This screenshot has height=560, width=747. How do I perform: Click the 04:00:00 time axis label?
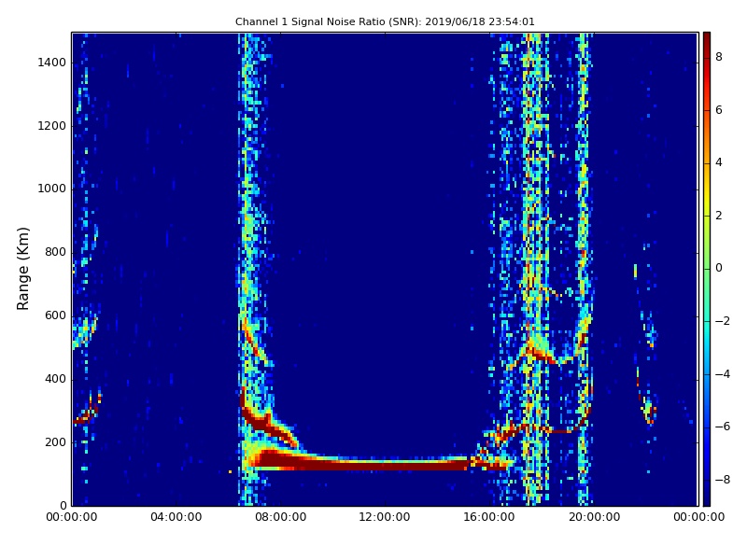[176, 517]
